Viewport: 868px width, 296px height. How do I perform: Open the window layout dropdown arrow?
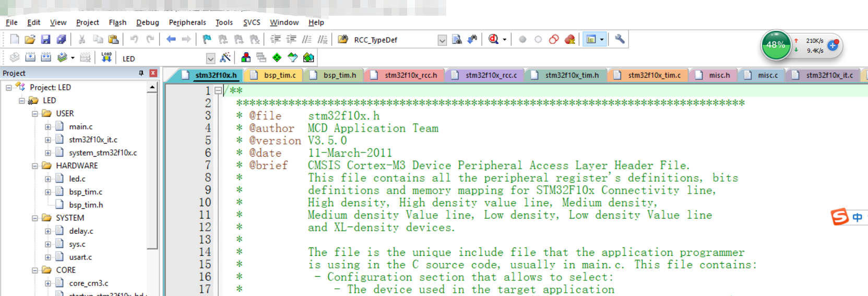602,40
